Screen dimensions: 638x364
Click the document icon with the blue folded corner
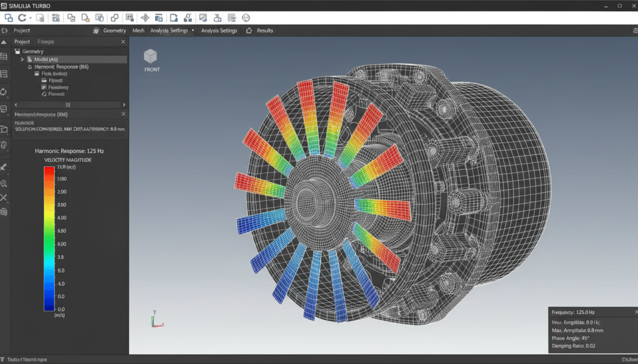tap(174, 18)
